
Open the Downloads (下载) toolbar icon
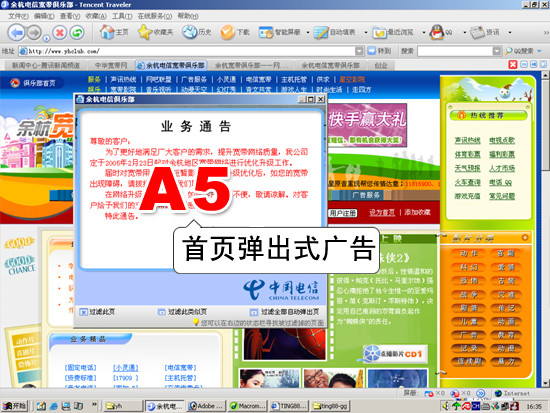click(235, 32)
